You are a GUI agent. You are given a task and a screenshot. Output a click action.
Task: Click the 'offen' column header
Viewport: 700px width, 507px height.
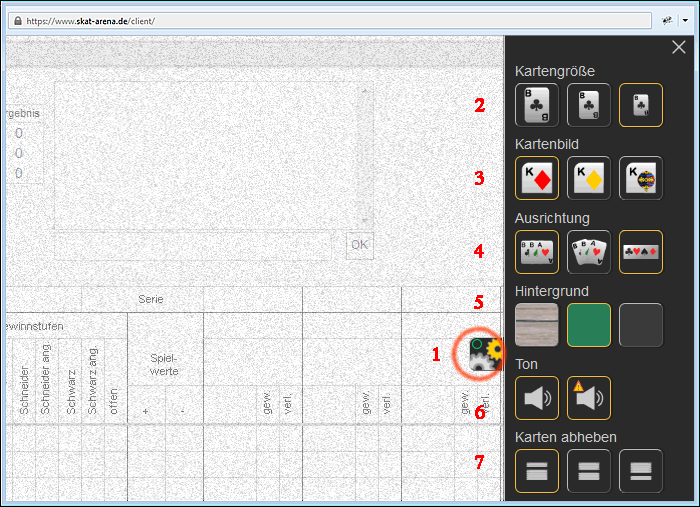click(113, 401)
